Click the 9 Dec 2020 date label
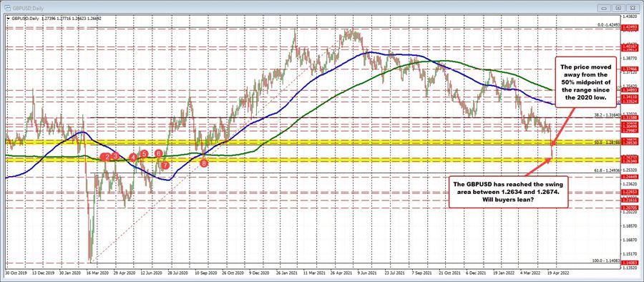The width and height of the screenshot is (644, 282). coord(260,272)
